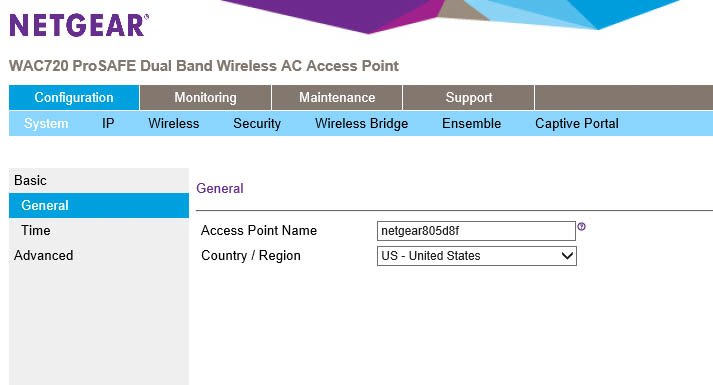Image resolution: width=713 pixels, height=385 pixels.
Task: Select the Configuration tab
Action: click(x=74, y=97)
